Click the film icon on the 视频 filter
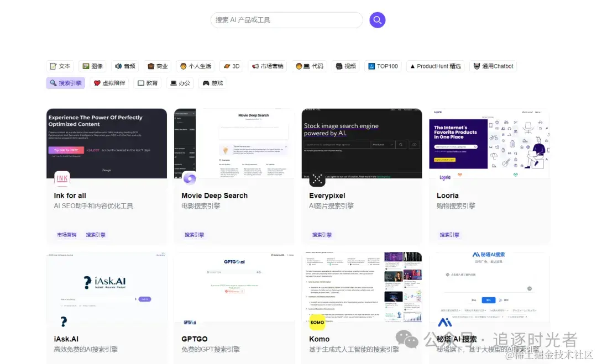Image resolution: width=597 pixels, height=364 pixels. [338, 66]
